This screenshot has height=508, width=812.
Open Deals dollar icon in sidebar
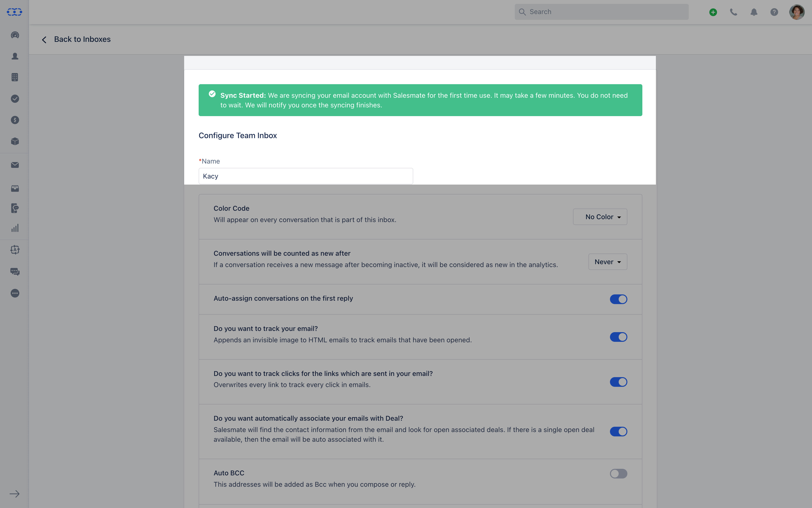tap(15, 120)
